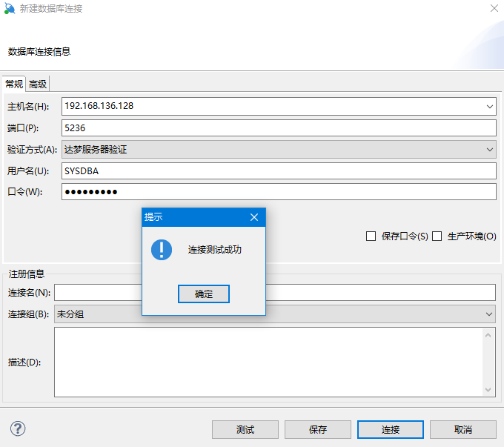This screenshot has height=447, width=504.
Task: Click the 数据库连接信息 heading text
Action: [39, 51]
